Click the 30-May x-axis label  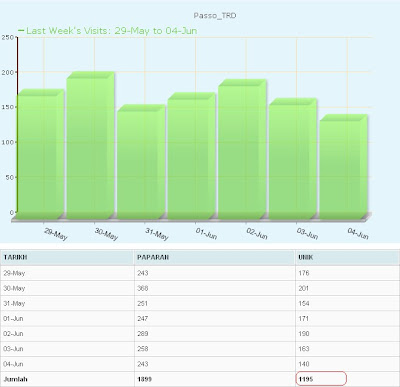pyautogui.click(x=106, y=234)
